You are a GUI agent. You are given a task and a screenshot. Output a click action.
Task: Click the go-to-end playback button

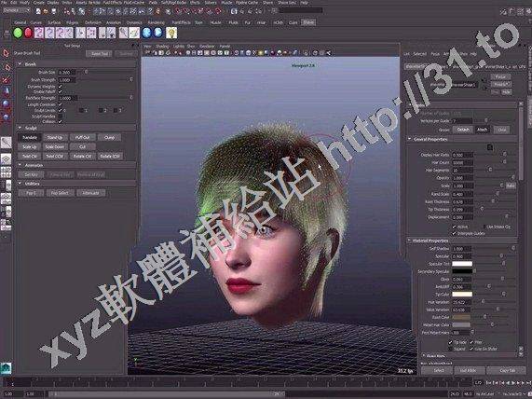click(x=528, y=383)
